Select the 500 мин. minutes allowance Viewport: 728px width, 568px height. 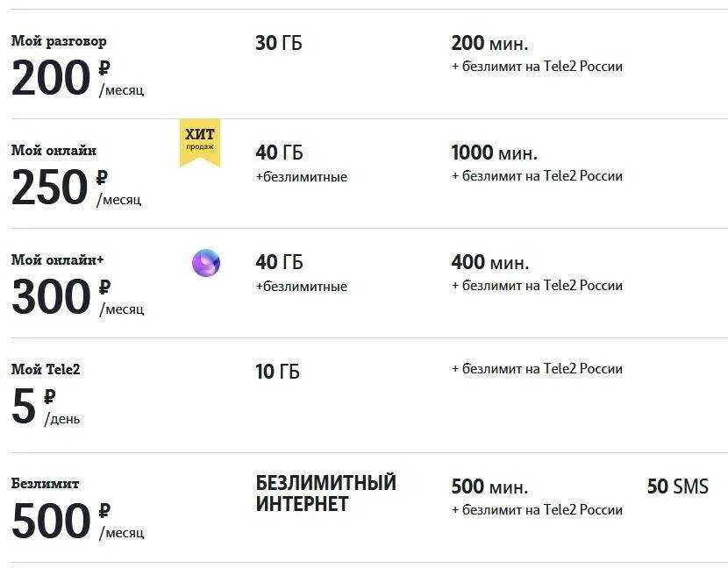click(x=489, y=487)
